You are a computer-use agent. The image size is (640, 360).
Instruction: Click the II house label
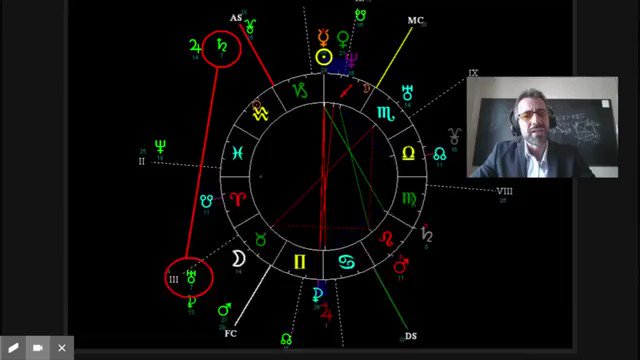coord(141,161)
